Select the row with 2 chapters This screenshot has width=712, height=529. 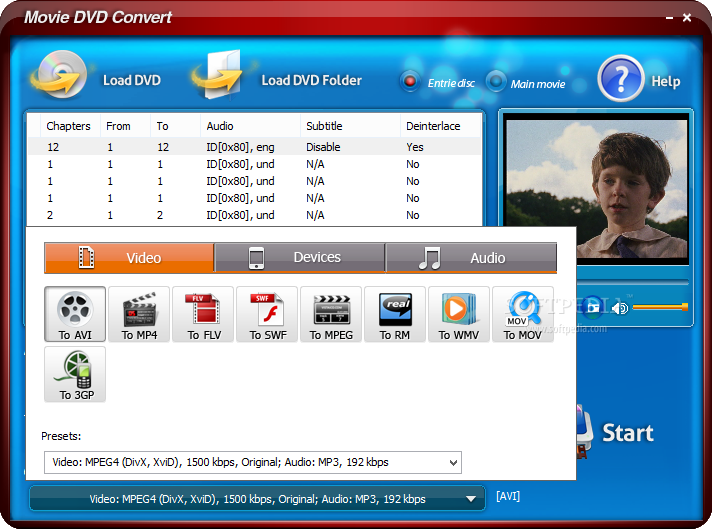[254, 215]
